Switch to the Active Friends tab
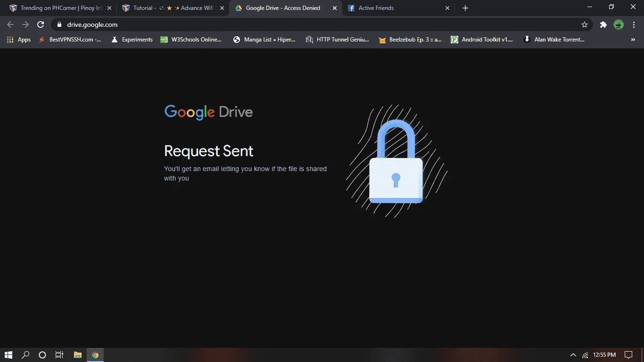The image size is (644, 362). [398, 8]
